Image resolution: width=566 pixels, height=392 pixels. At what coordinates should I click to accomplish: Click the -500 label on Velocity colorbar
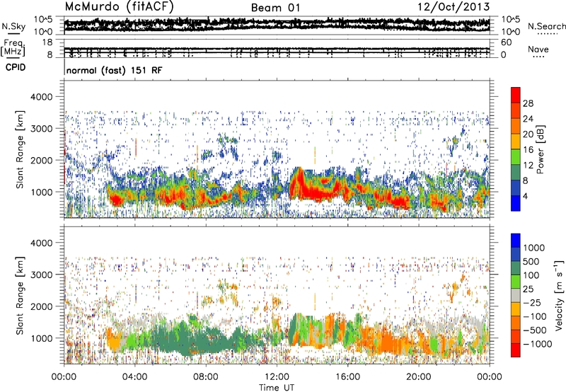[535, 330]
